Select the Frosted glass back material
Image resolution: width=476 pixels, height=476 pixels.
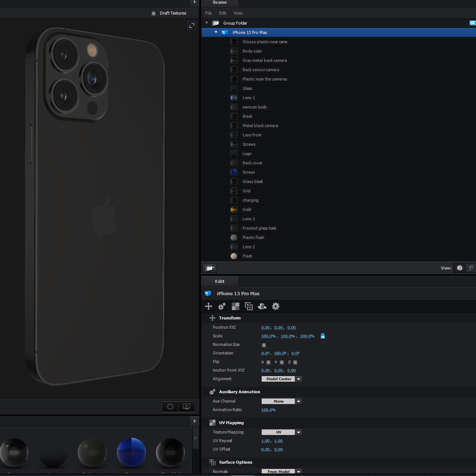click(x=338, y=228)
